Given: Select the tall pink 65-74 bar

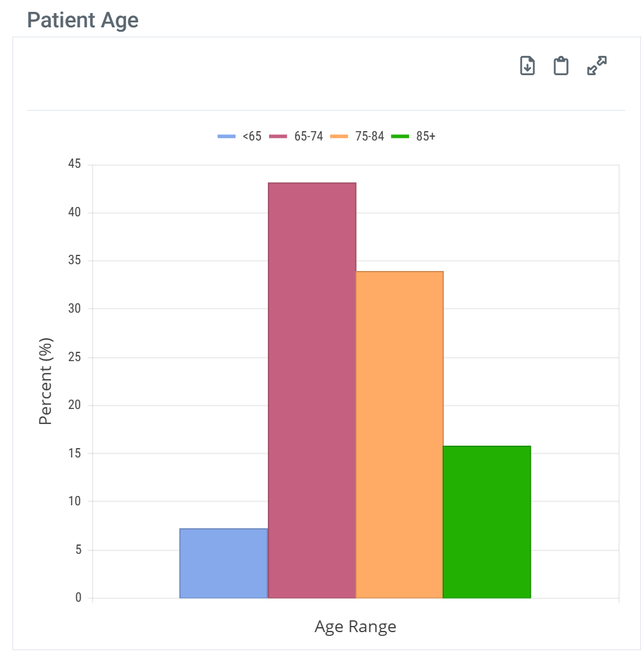Looking at the screenshot, I should point(312,390).
